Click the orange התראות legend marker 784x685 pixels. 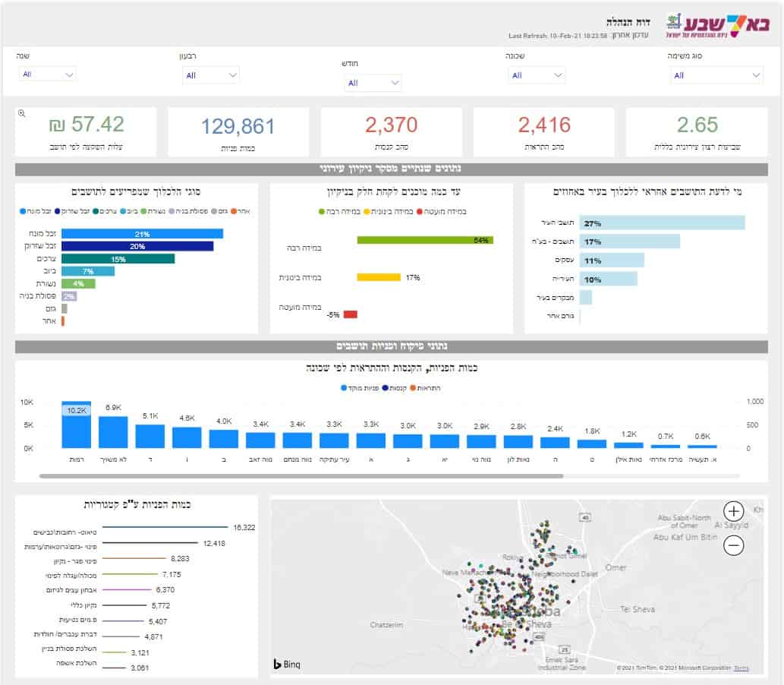pos(413,388)
